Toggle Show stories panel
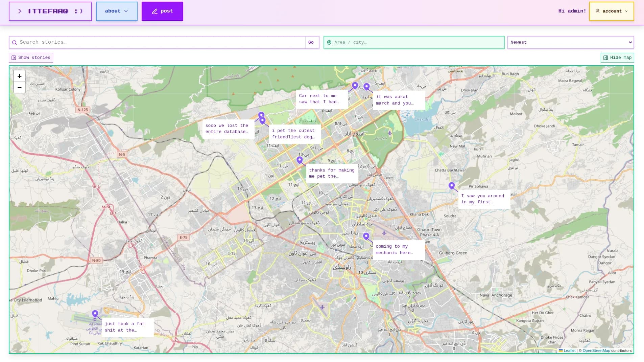Viewport: 644px width, 362px height. 31,58
